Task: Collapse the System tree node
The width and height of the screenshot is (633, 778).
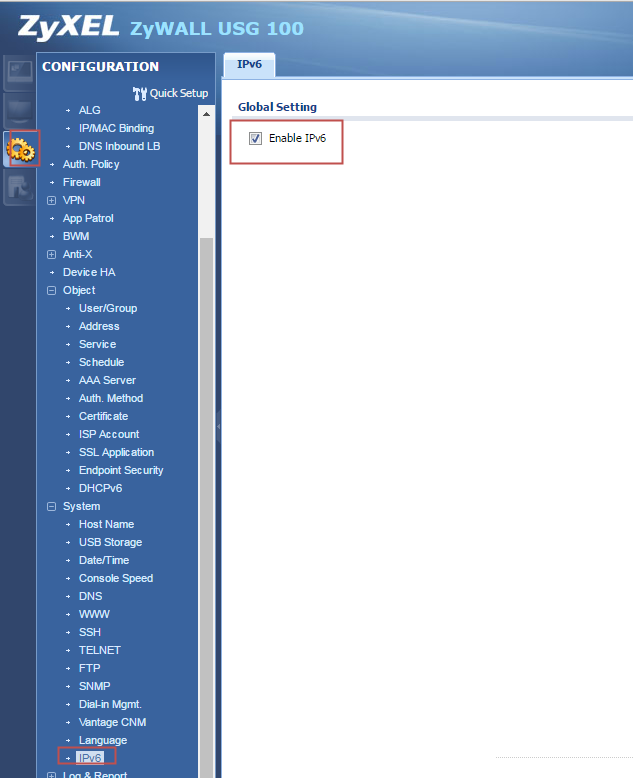Action: click(x=52, y=506)
